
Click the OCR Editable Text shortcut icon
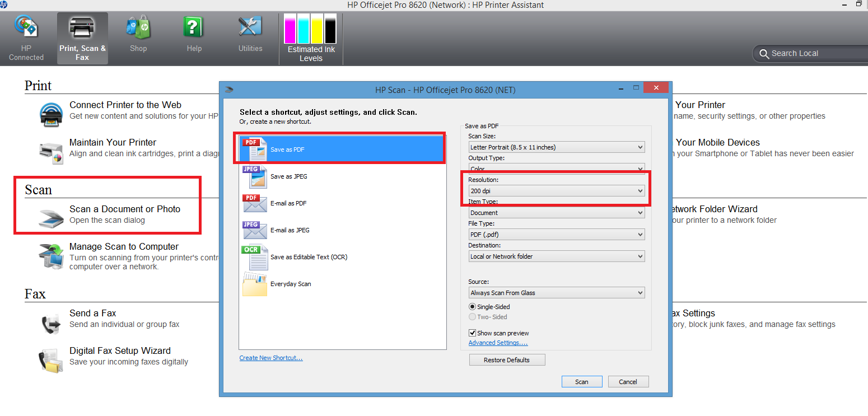point(254,257)
